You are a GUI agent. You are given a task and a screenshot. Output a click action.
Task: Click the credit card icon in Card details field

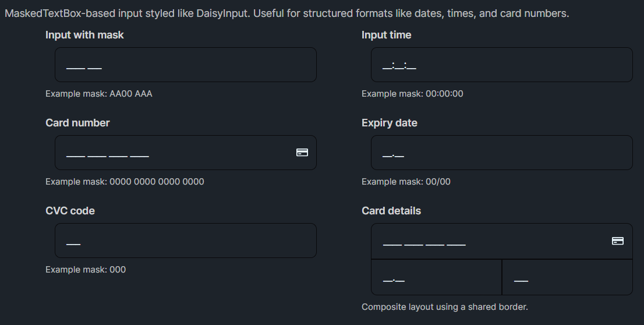pos(618,241)
